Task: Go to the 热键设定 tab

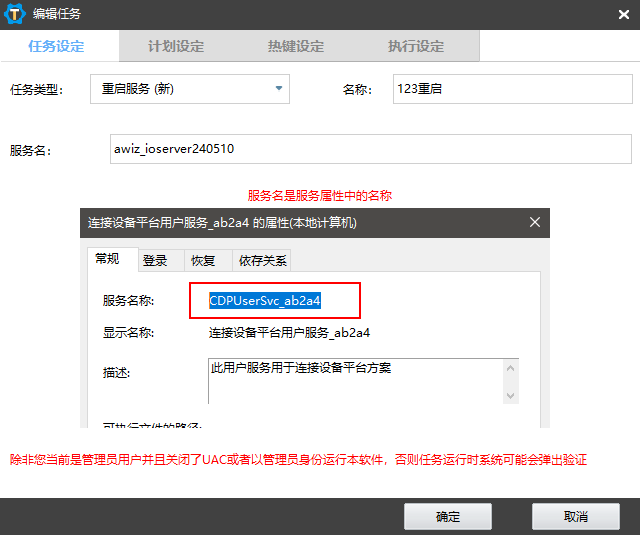Action: pyautogui.click(x=296, y=47)
